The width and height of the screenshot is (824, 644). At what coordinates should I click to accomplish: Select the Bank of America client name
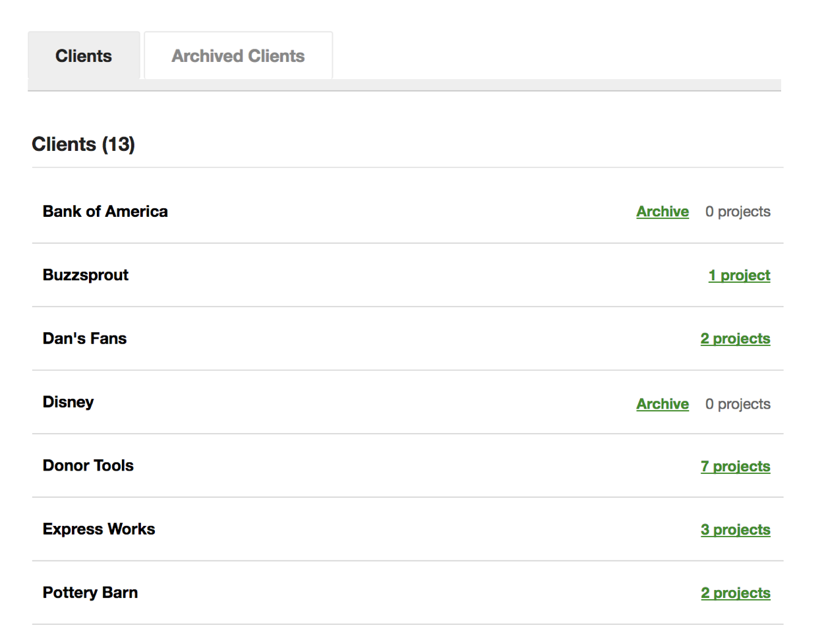(105, 212)
